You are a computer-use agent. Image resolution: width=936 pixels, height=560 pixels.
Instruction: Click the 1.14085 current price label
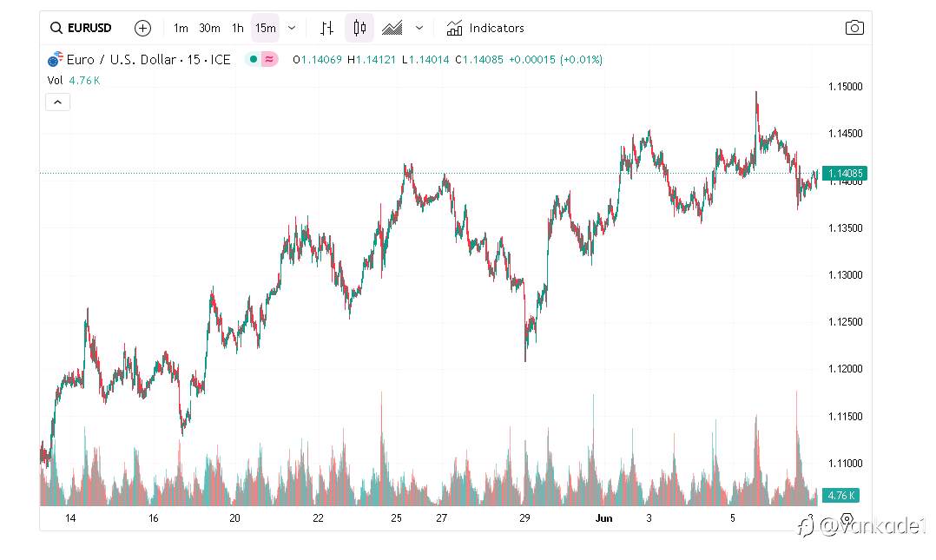pyautogui.click(x=845, y=174)
